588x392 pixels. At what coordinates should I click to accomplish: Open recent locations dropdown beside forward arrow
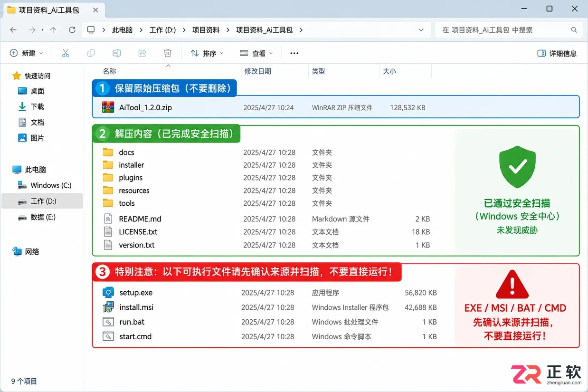pos(43,30)
